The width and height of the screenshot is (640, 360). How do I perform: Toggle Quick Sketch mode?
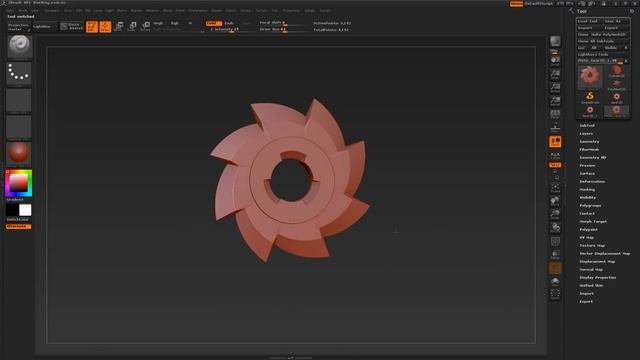[71, 27]
